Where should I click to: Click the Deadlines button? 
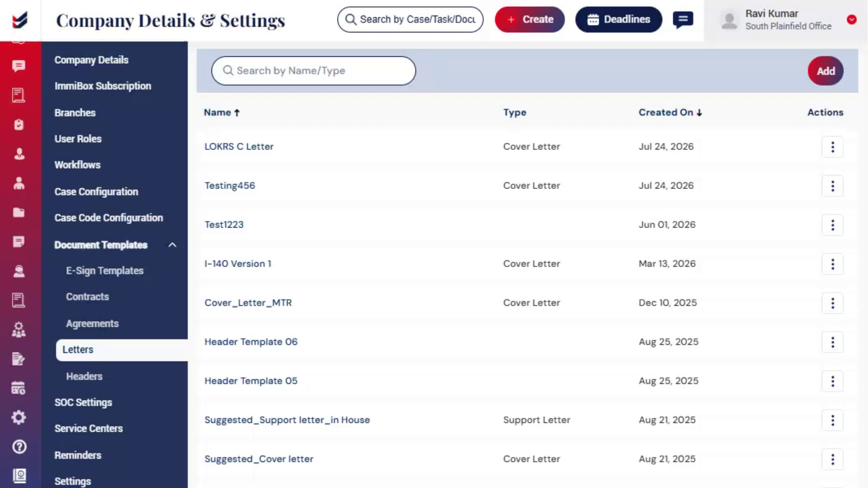619,20
